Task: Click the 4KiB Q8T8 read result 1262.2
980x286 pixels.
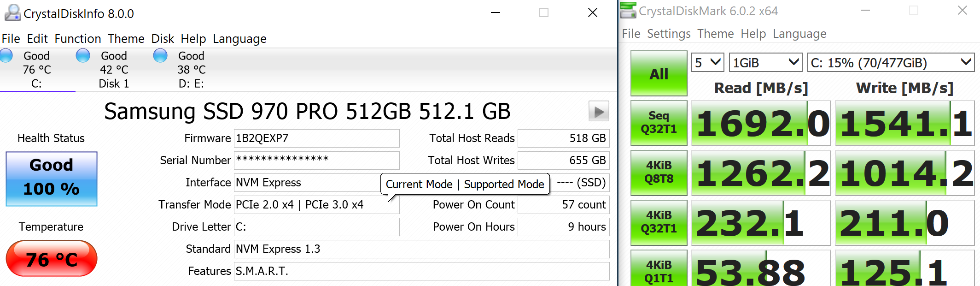Action: pyautogui.click(x=761, y=173)
